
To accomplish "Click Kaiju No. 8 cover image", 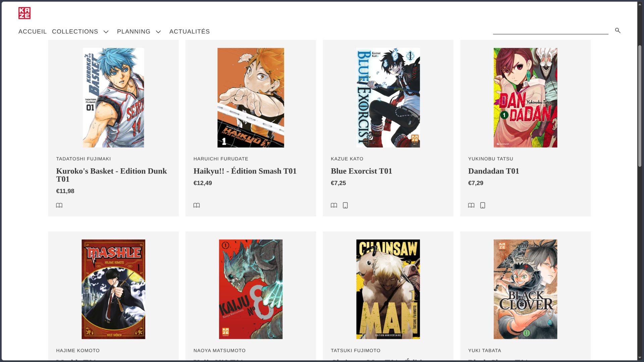I will coord(251,289).
